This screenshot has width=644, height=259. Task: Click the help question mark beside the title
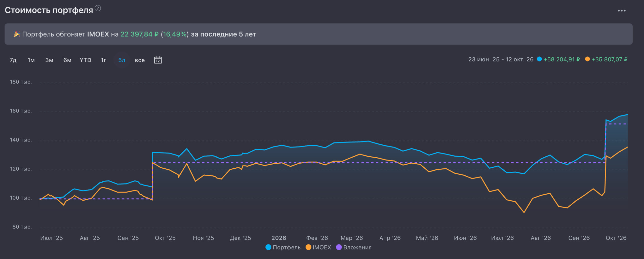pyautogui.click(x=98, y=8)
